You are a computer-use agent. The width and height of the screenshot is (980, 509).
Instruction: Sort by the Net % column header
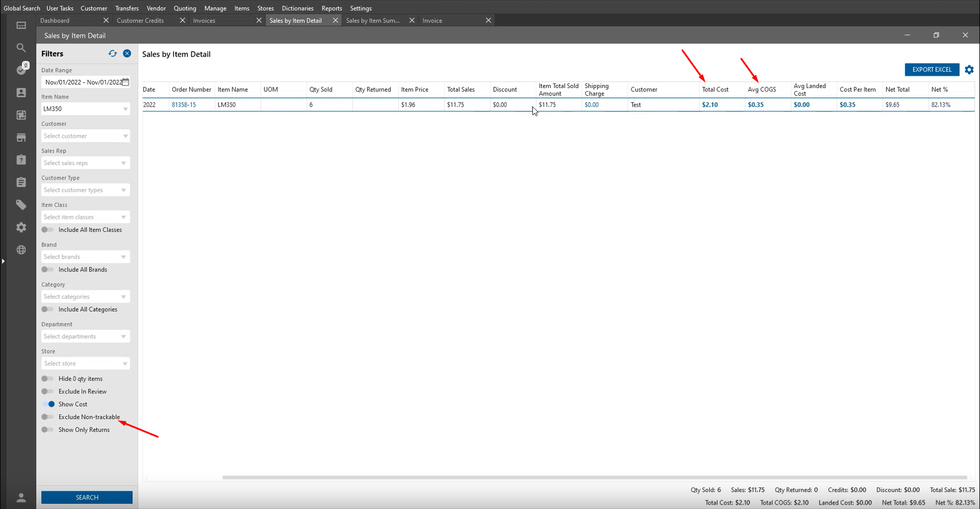tap(939, 90)
